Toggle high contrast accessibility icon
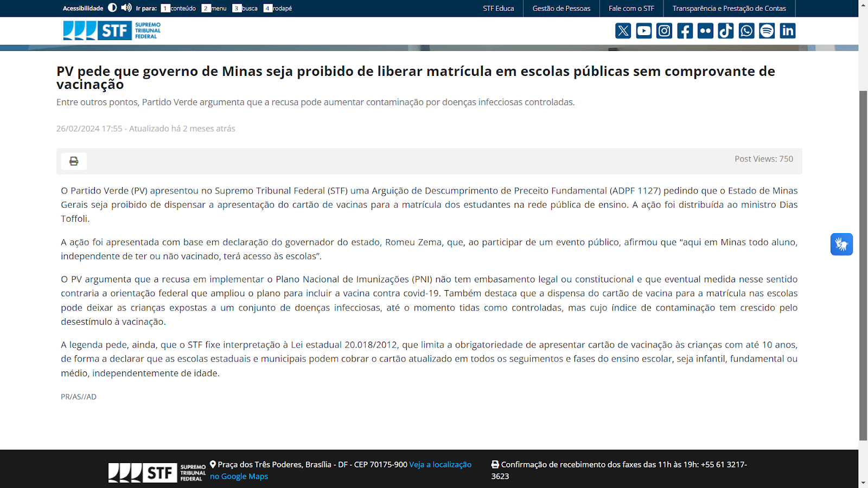Screen dimensions: 868x488 click(x=112, y=8)
